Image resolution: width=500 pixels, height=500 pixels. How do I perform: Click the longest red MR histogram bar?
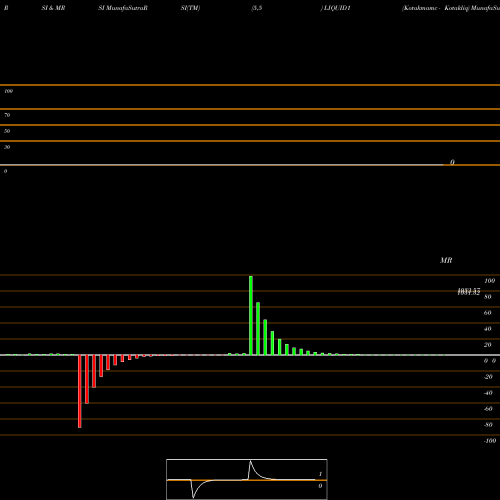click(x=80, y=391)
